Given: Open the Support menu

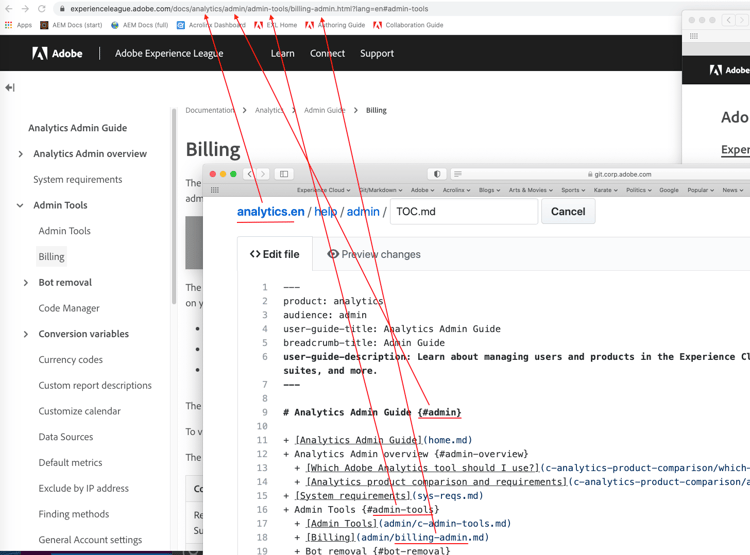Looking at the screenshot, I should click(x=377, y=53).
